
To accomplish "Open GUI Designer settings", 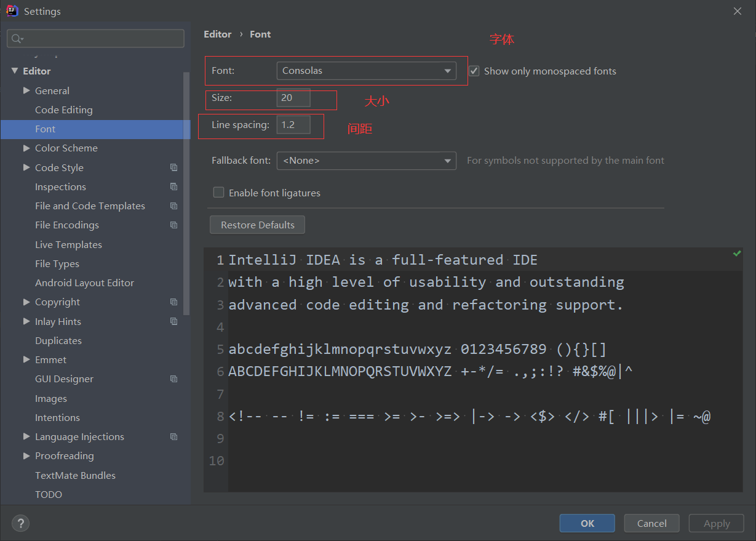I will pos(64,379).
